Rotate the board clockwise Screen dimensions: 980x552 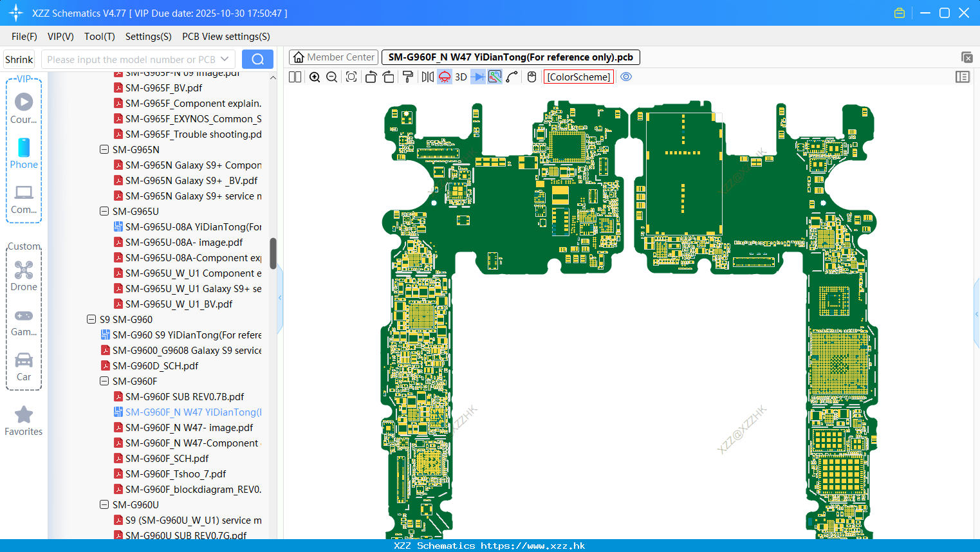point(389,77)
